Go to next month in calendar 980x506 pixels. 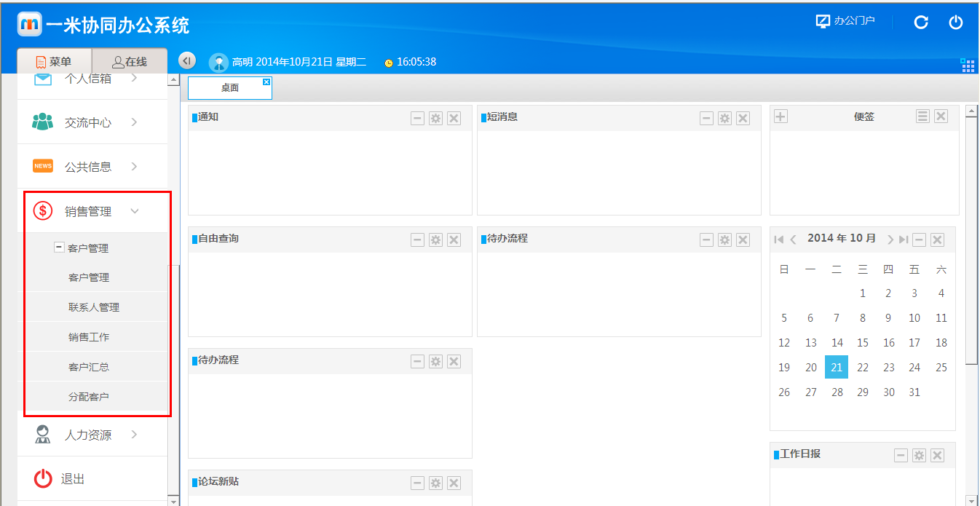890,240
